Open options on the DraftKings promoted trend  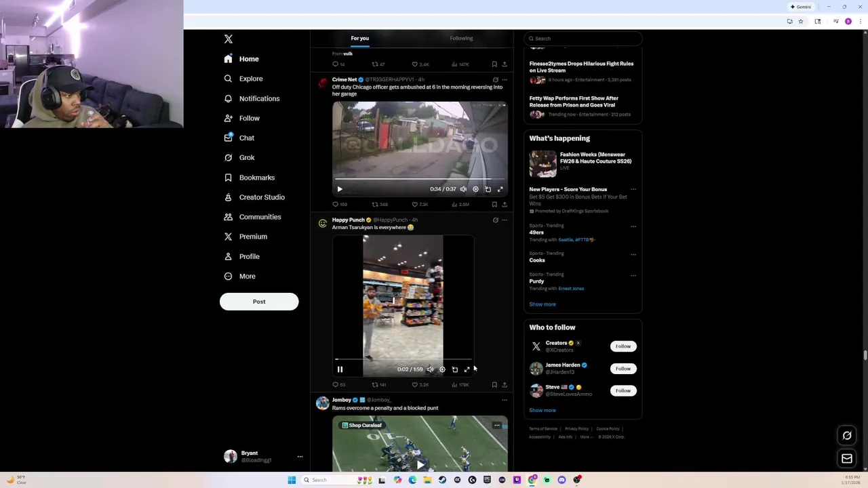(x=633, y=190)
